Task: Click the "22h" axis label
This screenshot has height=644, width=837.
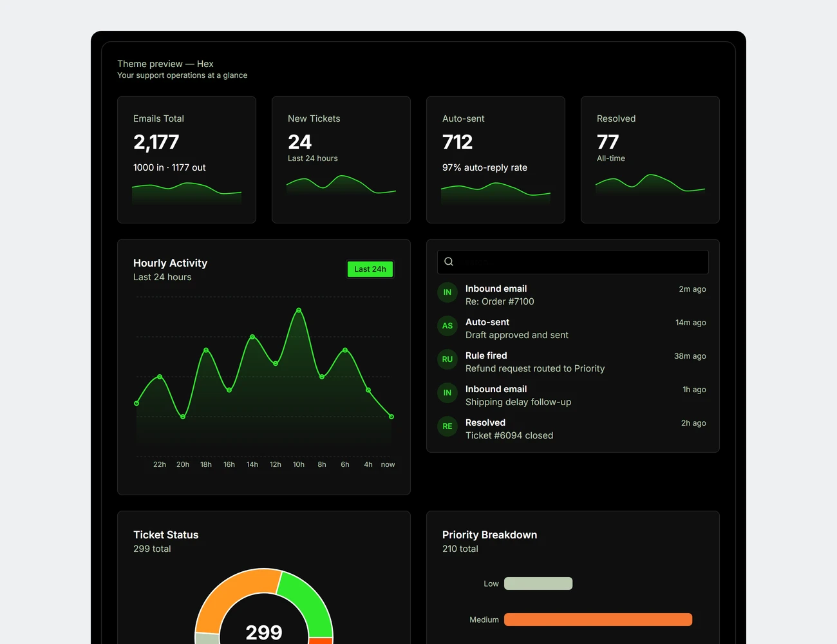Action: coord(160,464)
